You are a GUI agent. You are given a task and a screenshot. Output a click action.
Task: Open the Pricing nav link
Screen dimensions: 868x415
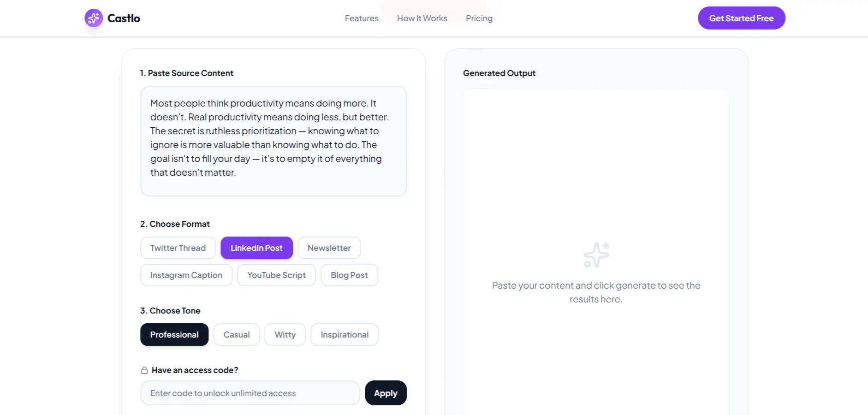(x=479, y=18)
